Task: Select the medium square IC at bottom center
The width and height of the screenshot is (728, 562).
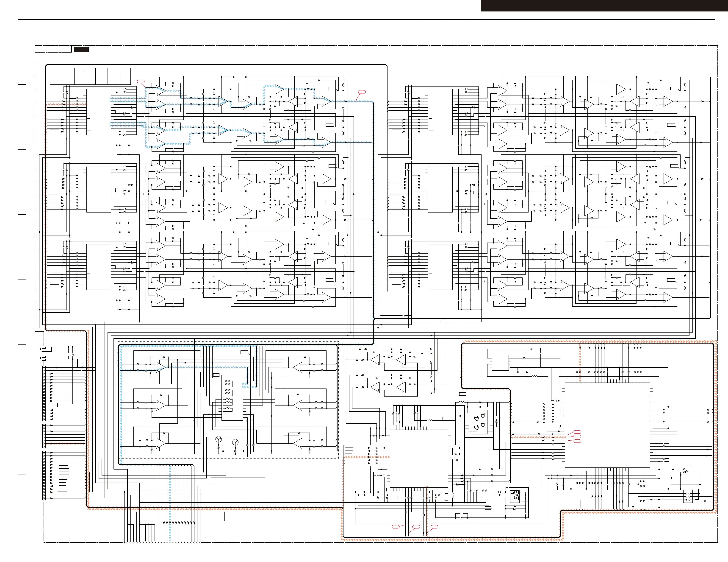Action: (x=419, y=459)
